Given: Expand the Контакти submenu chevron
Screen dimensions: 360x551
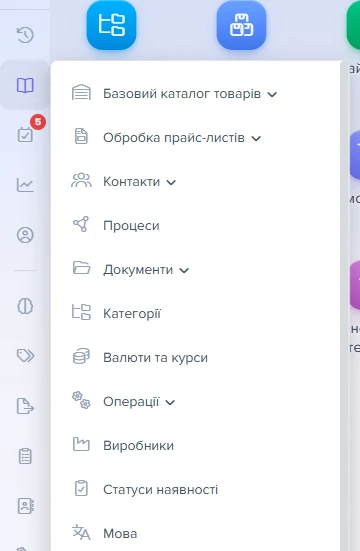Looking at the screenshot, I should tap(171, 182).
